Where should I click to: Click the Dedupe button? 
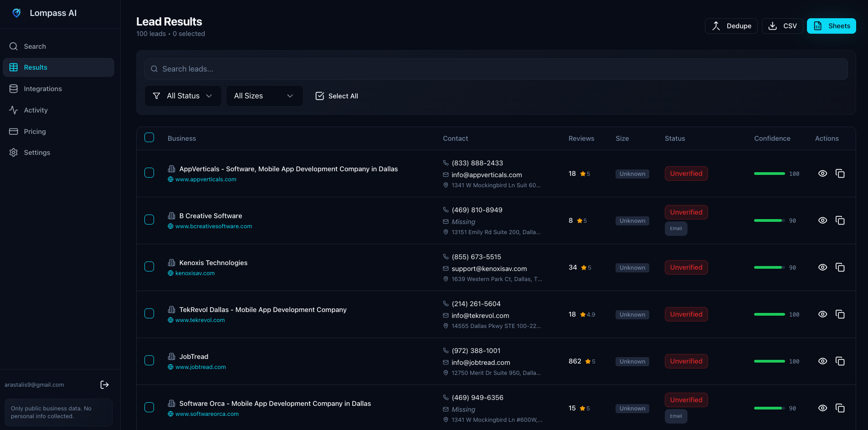pos(731,26)
